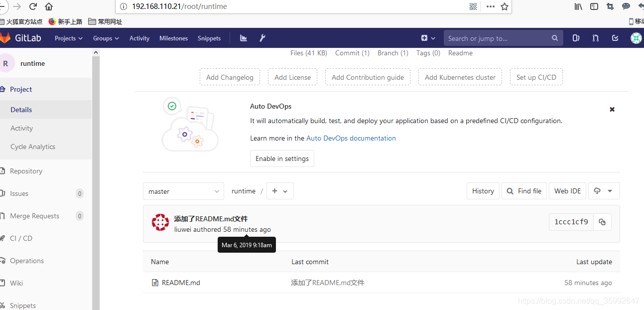This screenshot has width=644, height=310.
Task: Open instance statistics chart icon
Action: [244, 38]
